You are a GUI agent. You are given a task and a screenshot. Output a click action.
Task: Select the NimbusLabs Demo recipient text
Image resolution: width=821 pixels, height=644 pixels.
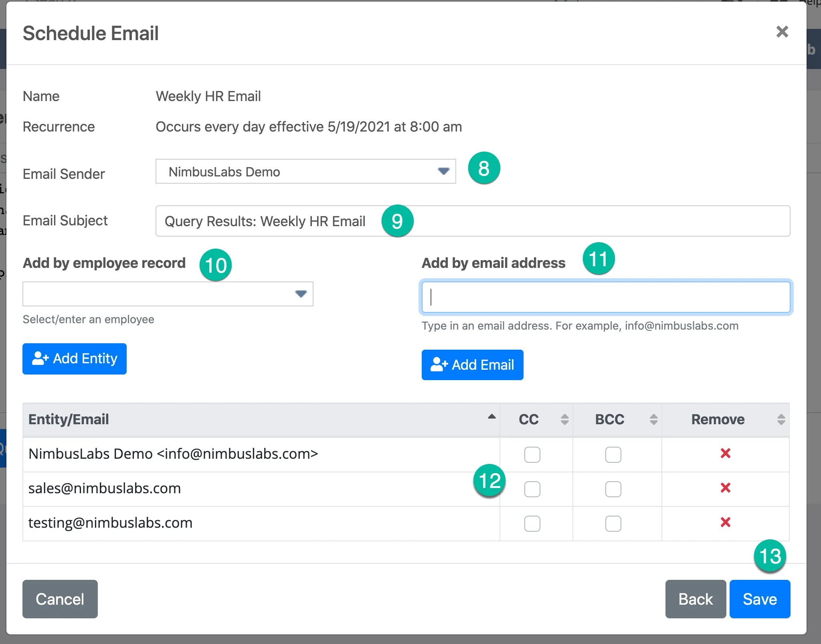pyautogui.click(x=173, y=454)
